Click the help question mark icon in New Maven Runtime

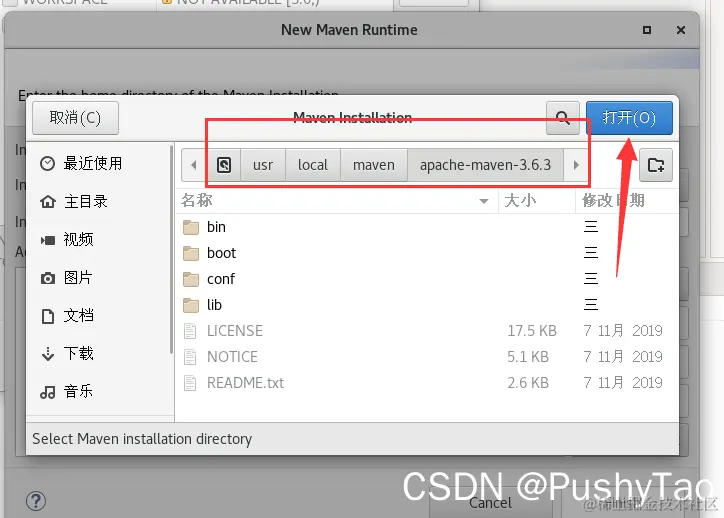[x=36, y=501]
